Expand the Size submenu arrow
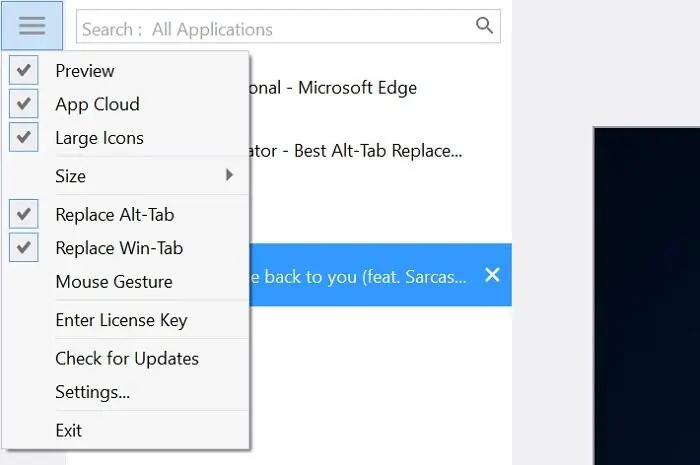 tap(229, 175)
